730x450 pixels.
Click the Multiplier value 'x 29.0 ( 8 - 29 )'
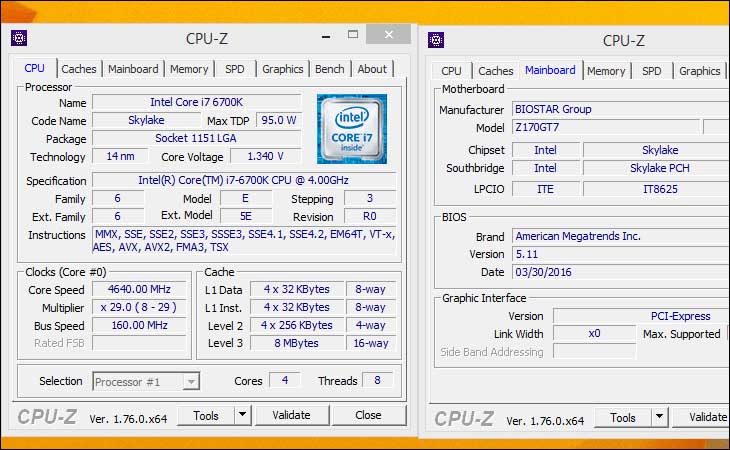[x=139, y=307]
